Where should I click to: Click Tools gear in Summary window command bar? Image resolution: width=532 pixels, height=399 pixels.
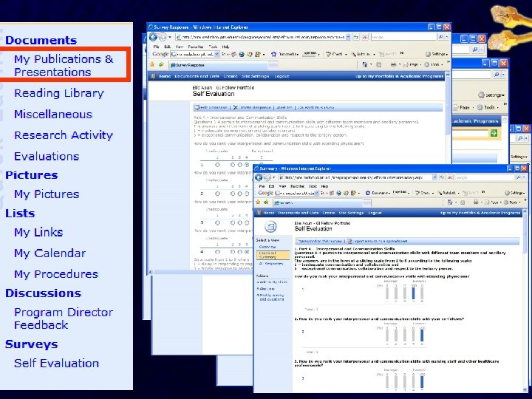click(506, 202)
